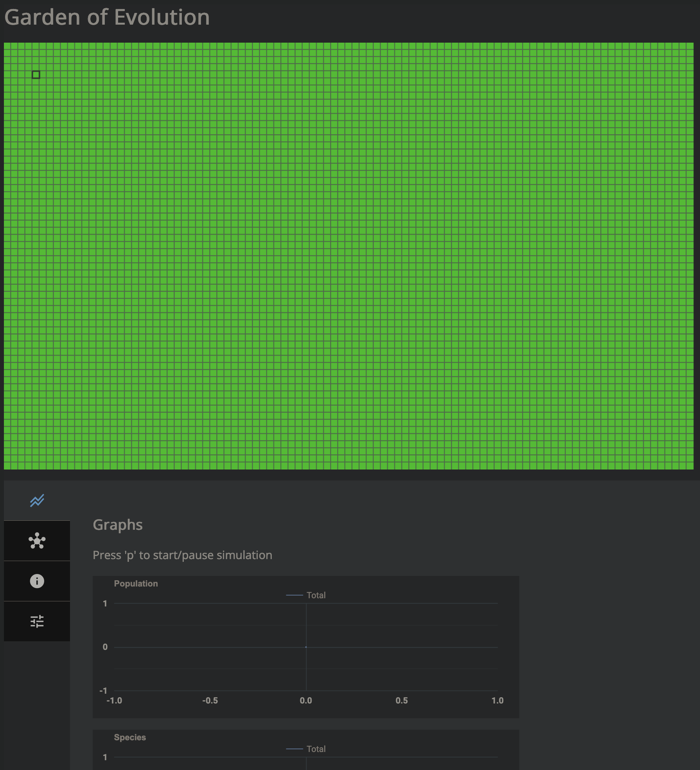Open the Graphs tab with line-chart icon
This screenshot has width=700, height=770.
(x=37, y=500)
